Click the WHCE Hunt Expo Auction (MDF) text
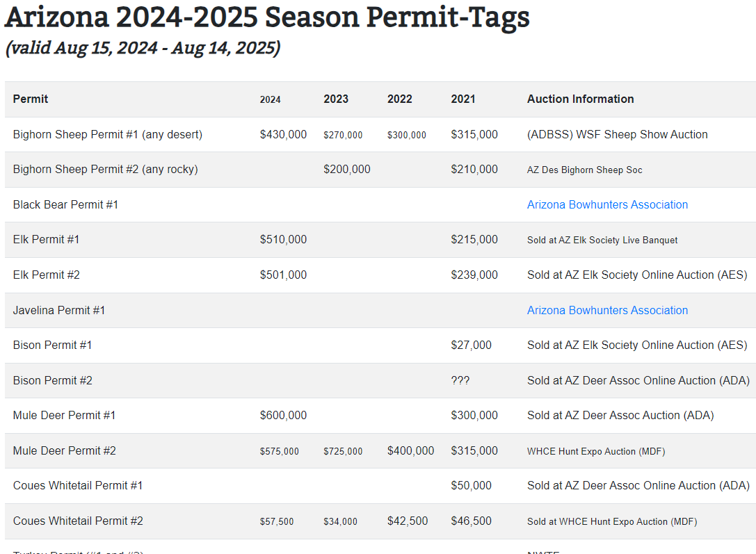 tap(596, 451)
